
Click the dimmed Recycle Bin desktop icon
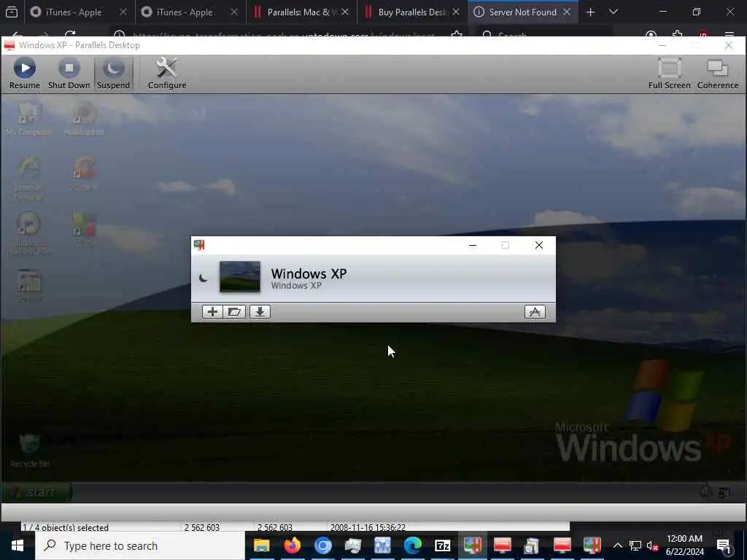coord(29,451)
